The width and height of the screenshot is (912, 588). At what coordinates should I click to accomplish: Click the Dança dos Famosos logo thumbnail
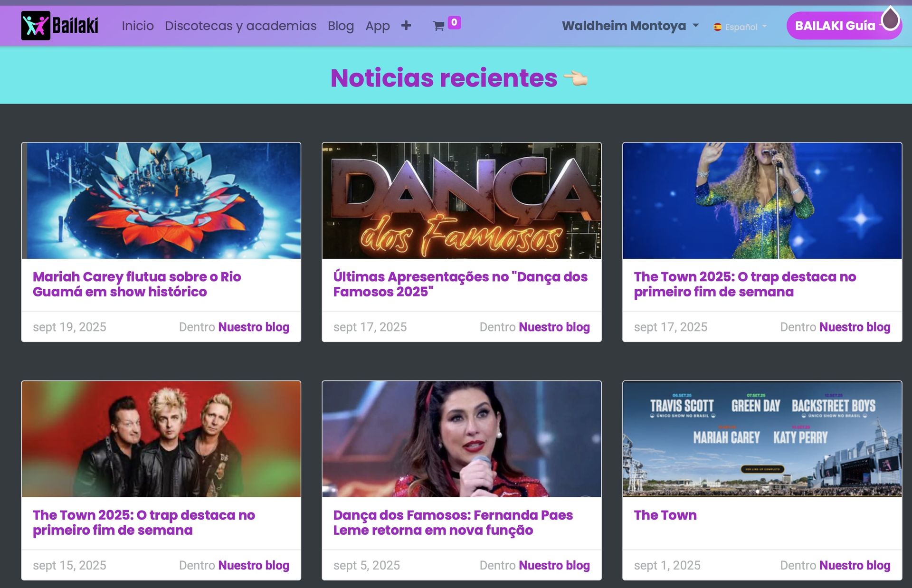click(x=461, y=201)
